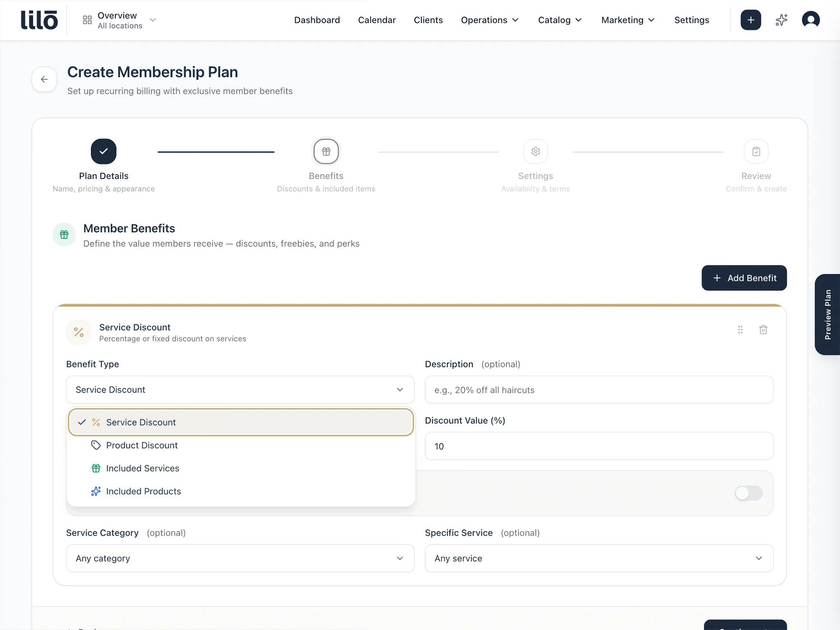Delete the Service Discount benefit via trash icon
This screenshot has width=840, height=630.
click(x=764, y=330)
